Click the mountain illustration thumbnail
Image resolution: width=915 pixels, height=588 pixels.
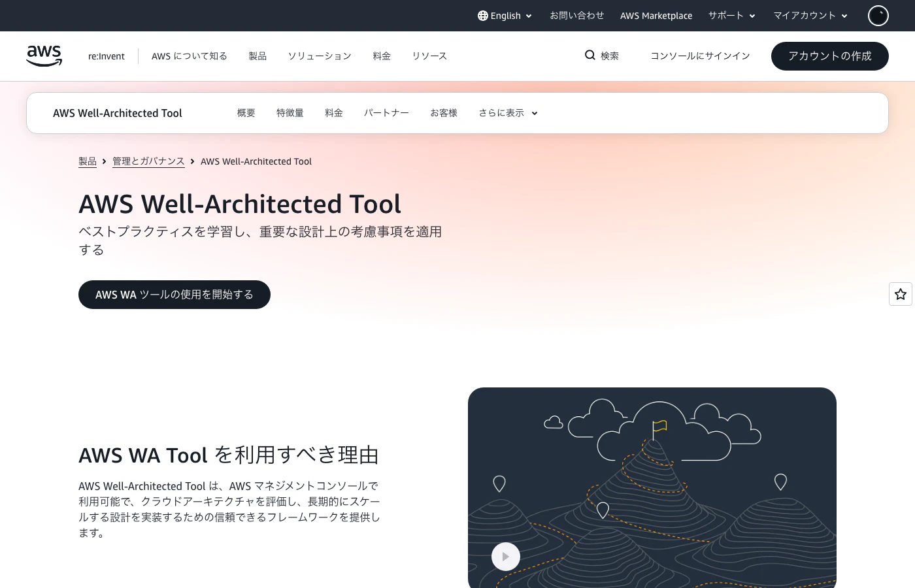click(652, 487)
